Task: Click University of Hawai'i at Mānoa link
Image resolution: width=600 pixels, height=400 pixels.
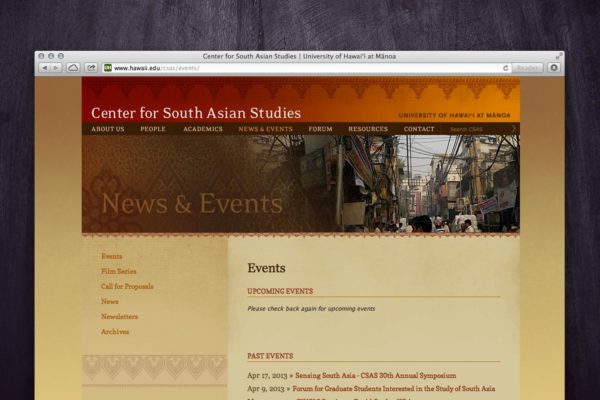Action: (x=454, y=115)
